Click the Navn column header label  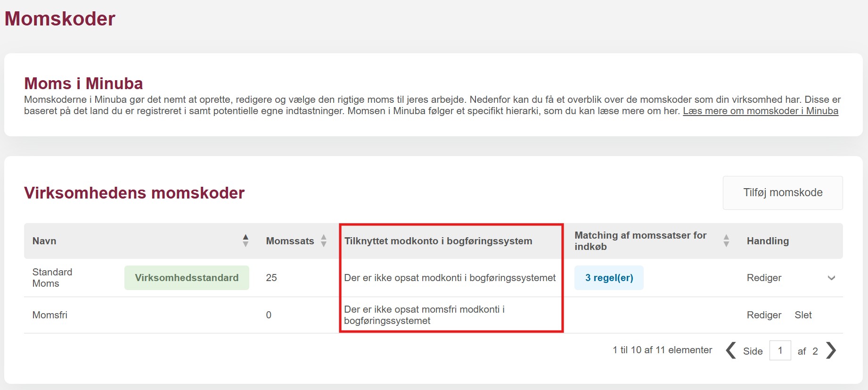(x=44, y=241)
